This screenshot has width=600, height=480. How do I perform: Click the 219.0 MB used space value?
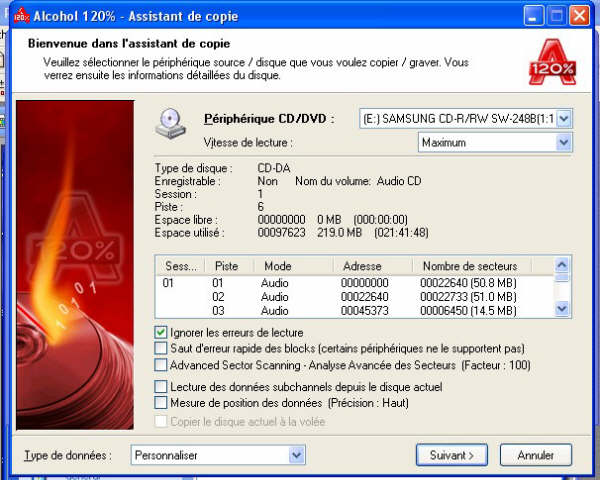click(x=339, y=233)
